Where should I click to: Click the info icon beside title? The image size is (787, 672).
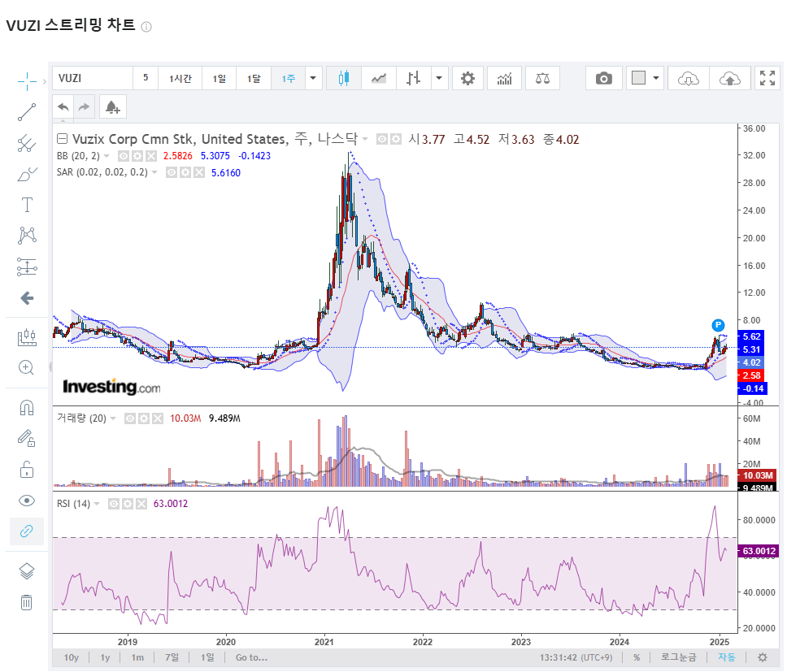click(146, 27)
